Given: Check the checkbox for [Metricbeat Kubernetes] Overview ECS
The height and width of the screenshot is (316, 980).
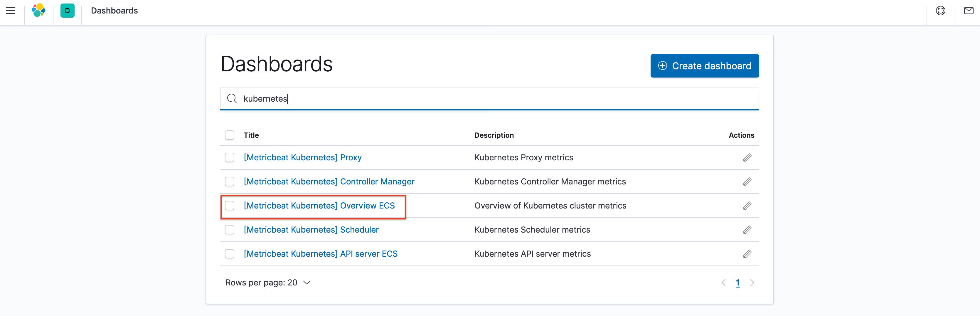Looking at the screenshot, I should coord(229,206).
